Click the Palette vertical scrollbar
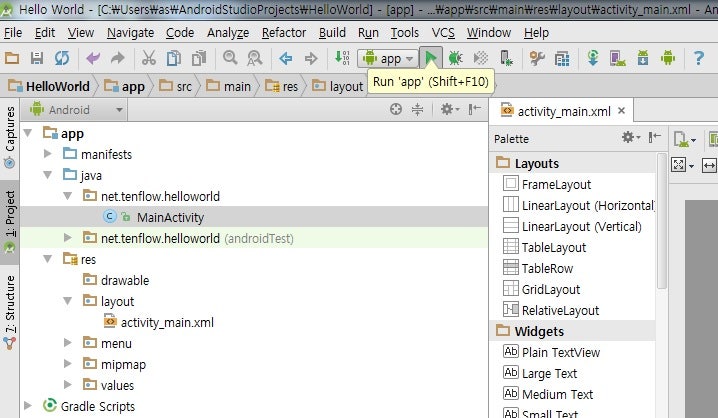This screenshot has width=718, height=418. (x=661, y=222)
